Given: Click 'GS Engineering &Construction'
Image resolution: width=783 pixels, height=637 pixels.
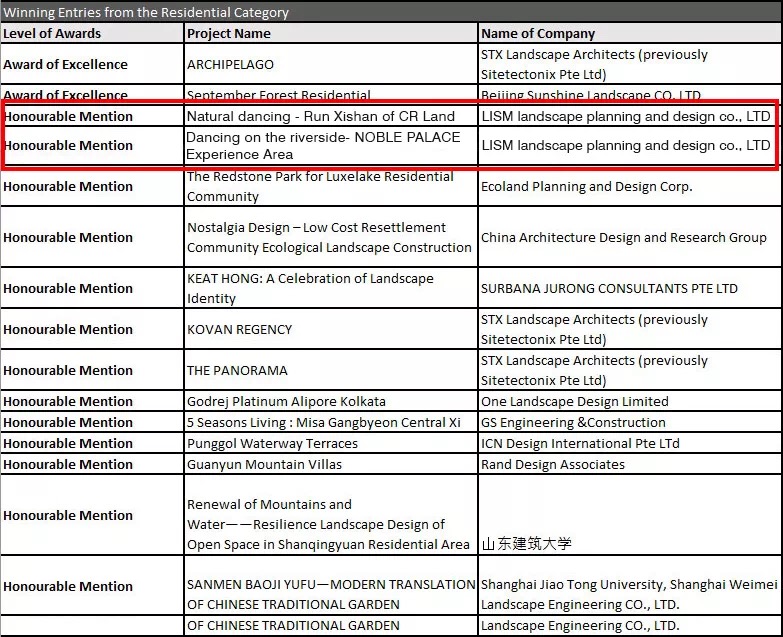Looking at the screenshot, I should click(x=573, y=422).
